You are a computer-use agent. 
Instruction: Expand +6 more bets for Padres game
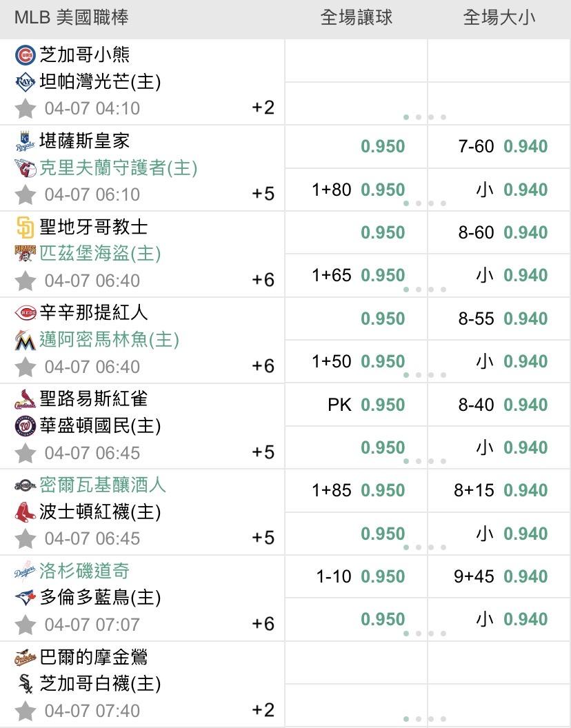263,280
